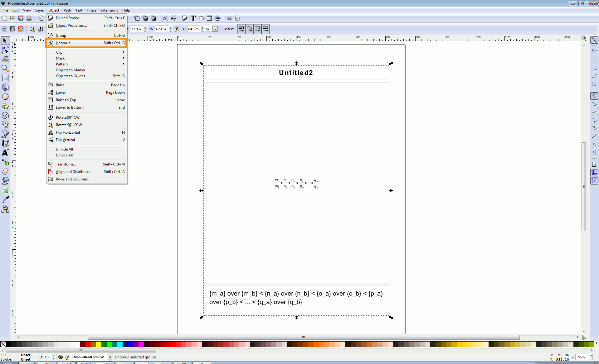This screenshot has width=599, height=364.
Task: Toggle the width/height lock ratio button
Action: coord(177,29)
